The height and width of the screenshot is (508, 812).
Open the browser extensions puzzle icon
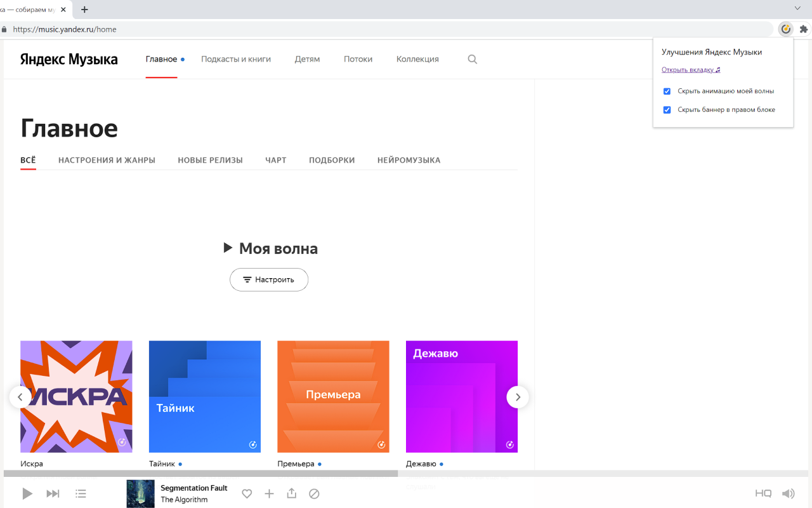[x=804, y=29]
